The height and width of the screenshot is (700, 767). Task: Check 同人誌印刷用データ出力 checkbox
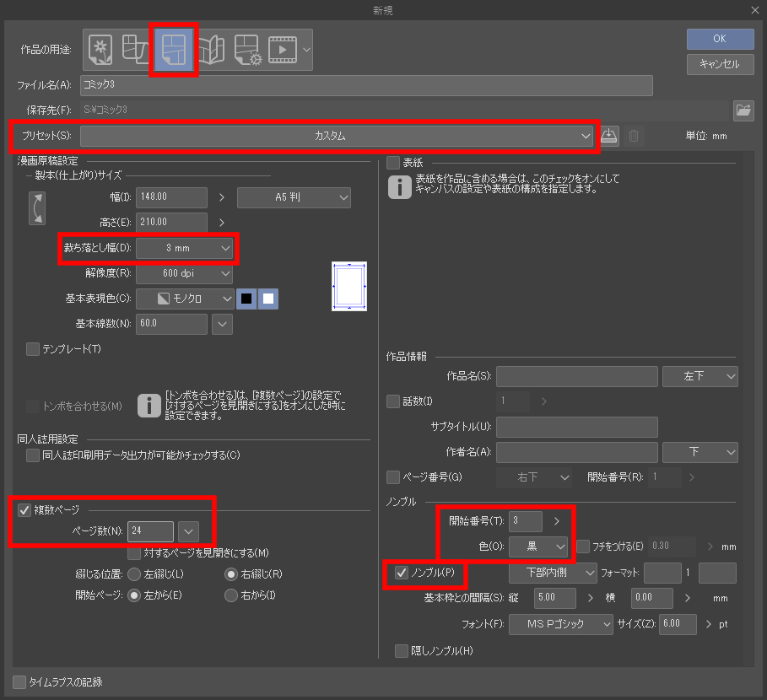click(33, 455)
